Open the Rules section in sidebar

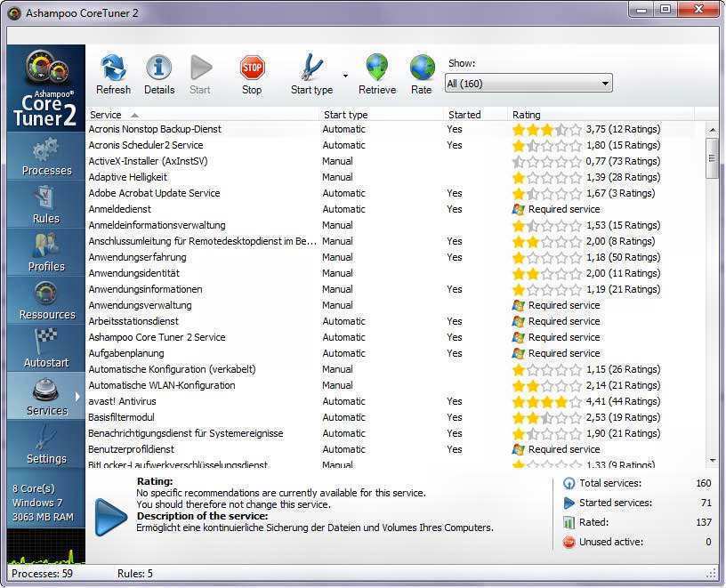46,205
